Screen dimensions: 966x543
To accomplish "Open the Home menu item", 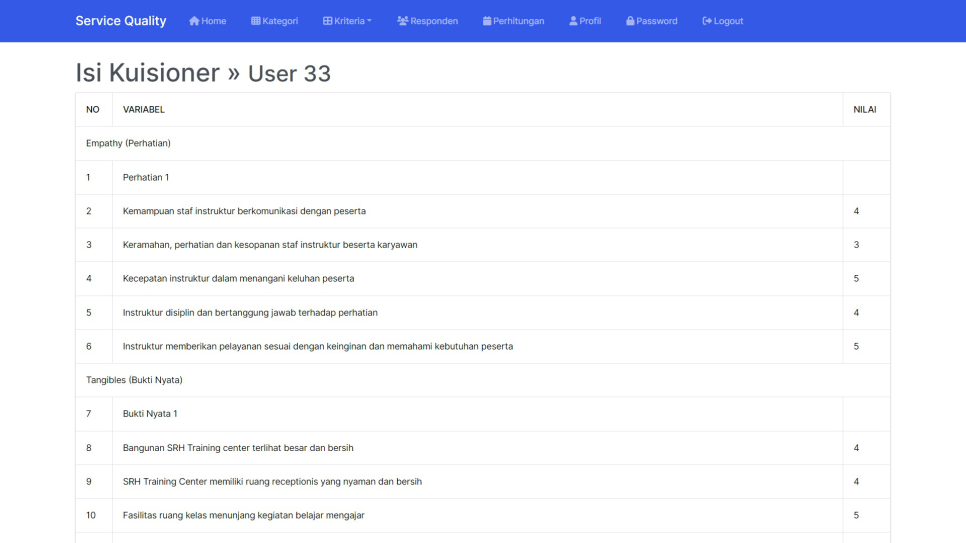I will click(208, 21).
